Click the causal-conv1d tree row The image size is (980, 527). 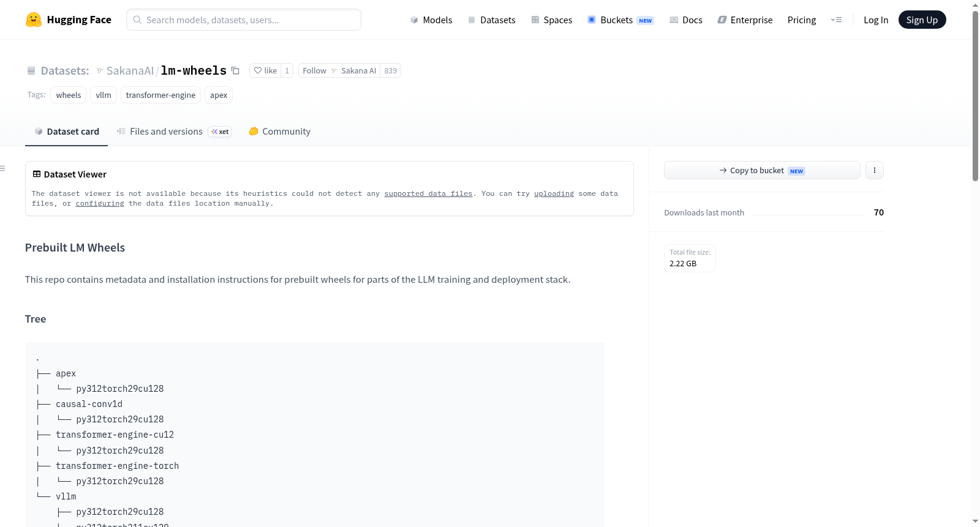pyautogui.click(x=89, y=404)
